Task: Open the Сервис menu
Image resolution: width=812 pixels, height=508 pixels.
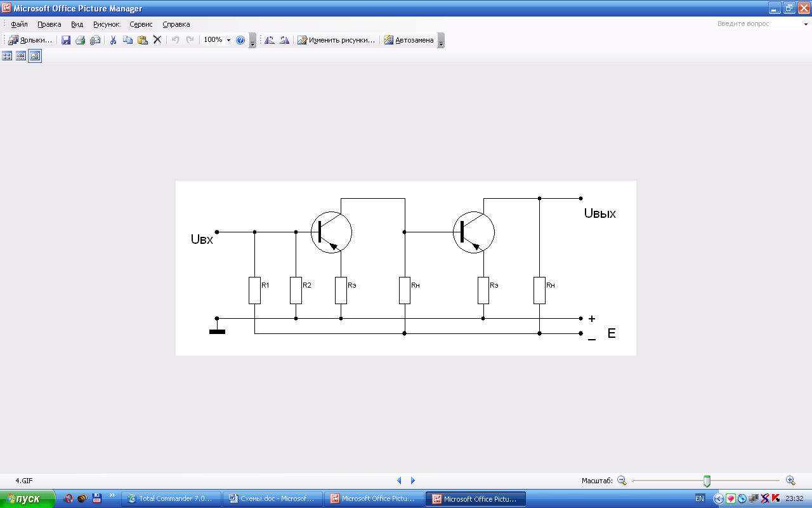Action: coord(141,24)
